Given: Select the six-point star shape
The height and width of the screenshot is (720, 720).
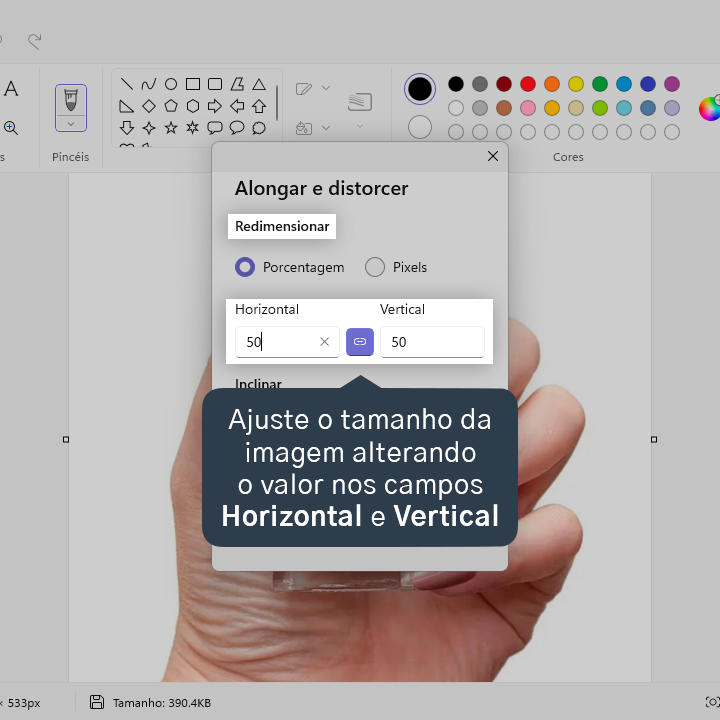Looking at the screenshot, I should coord(193,128).
